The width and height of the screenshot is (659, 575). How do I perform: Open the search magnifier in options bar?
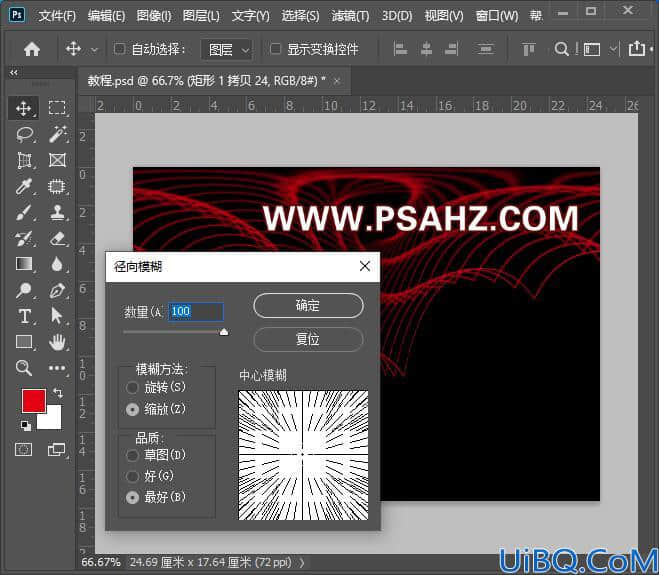click(561, 49)
